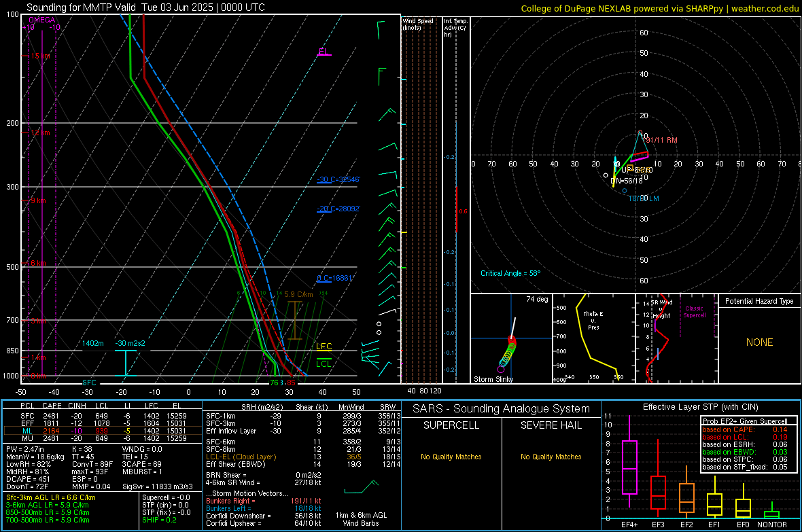
Task: Click the 74 deg value in slinky inset
Action: tap(537, 299)
